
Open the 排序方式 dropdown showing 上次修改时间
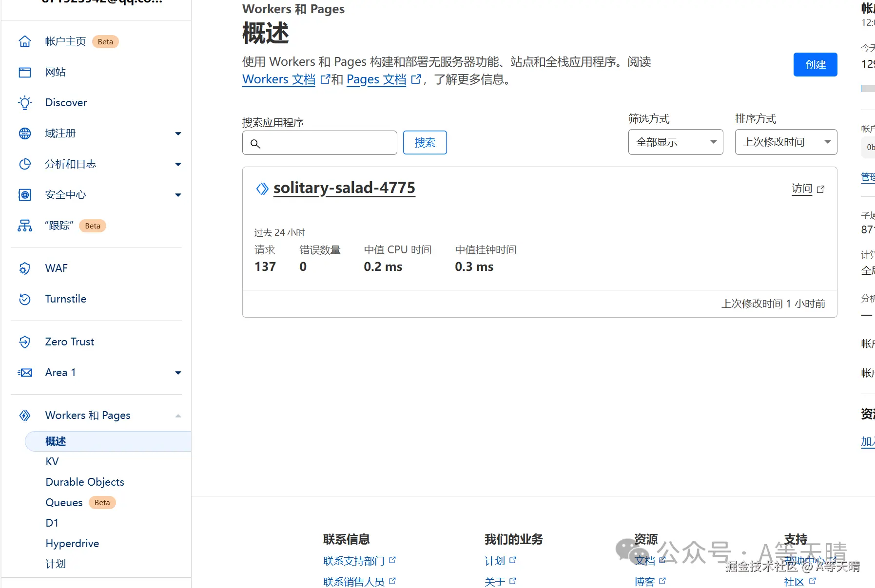786,142
